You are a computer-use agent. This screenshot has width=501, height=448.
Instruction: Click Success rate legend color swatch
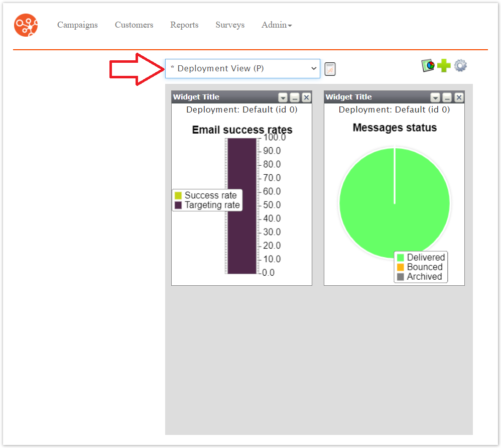click(x=178, y=195)
